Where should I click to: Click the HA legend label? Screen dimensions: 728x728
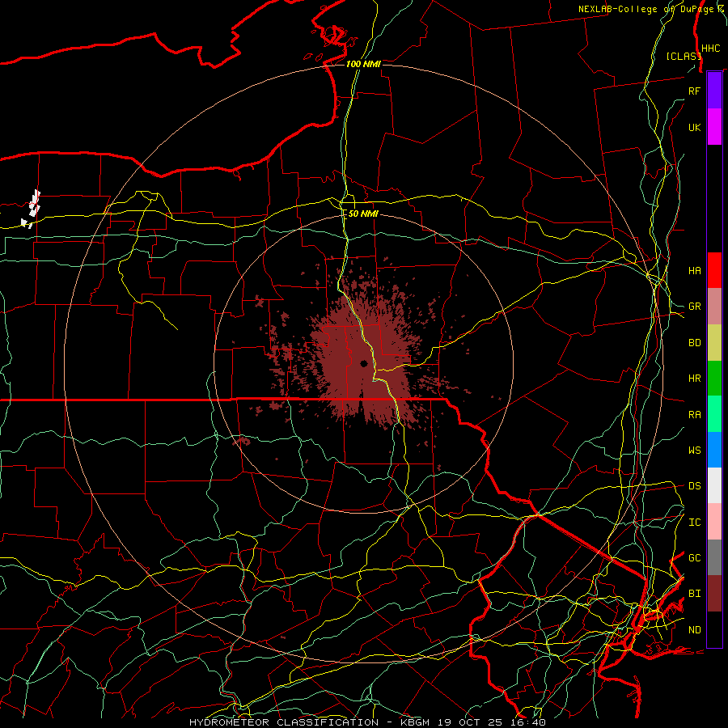(x=694, y=271)
